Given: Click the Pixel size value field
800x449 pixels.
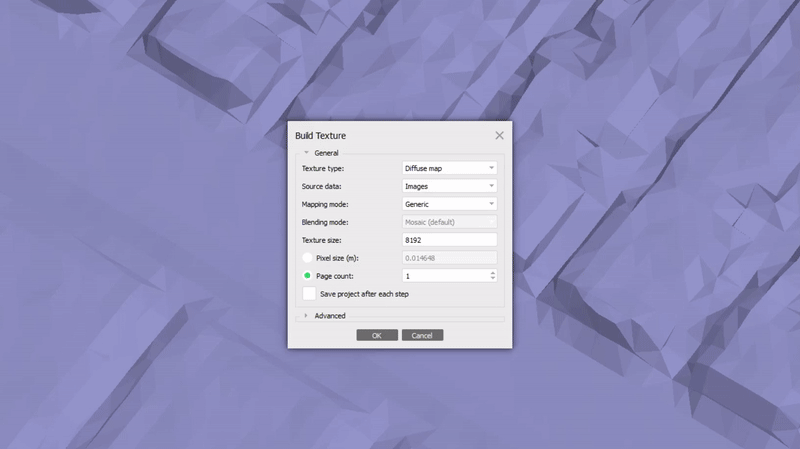Looking at the screenshot, I should click(449, 258).
